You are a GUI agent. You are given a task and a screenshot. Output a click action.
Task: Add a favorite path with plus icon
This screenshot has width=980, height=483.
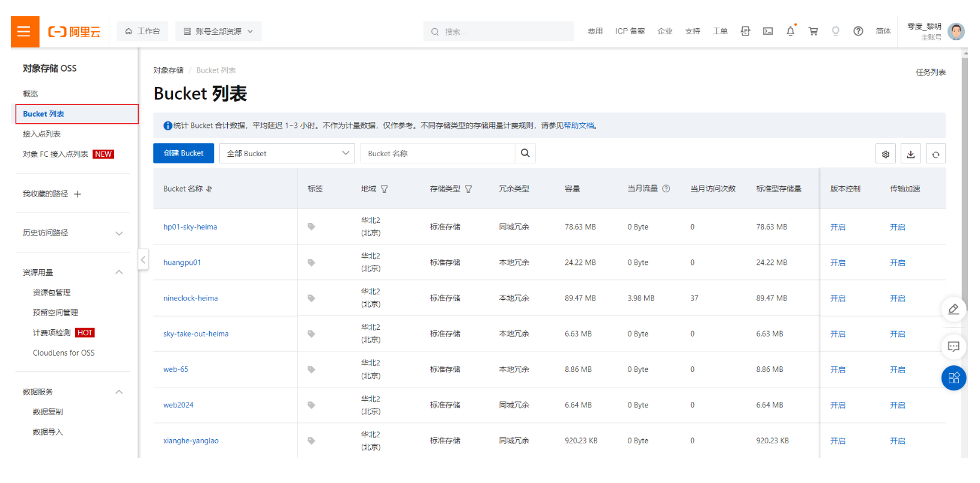pos(78,194)
